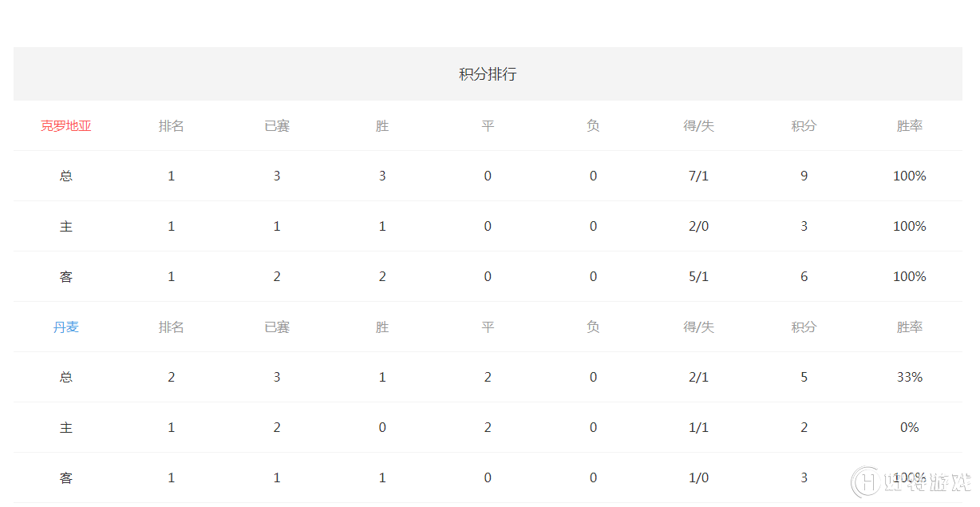Click the 克罗地亚 team name link
Viewport: 980px width, 507px height.
66,126
